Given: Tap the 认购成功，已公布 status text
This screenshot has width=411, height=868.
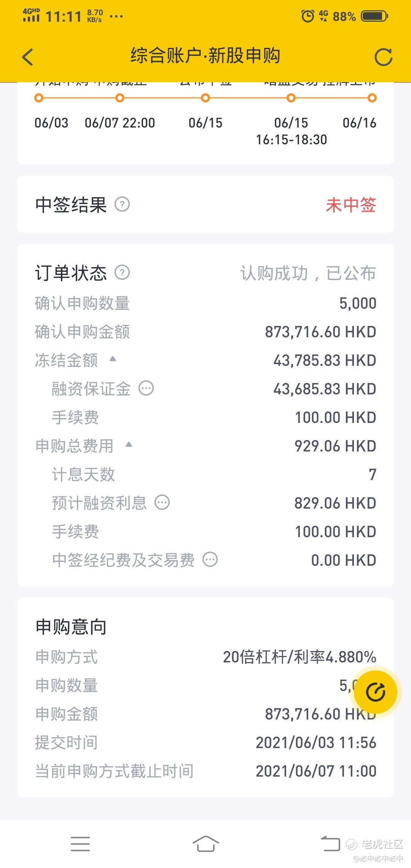Looking at the screenshot, I should pyautogui.click(x=308, y=273).
